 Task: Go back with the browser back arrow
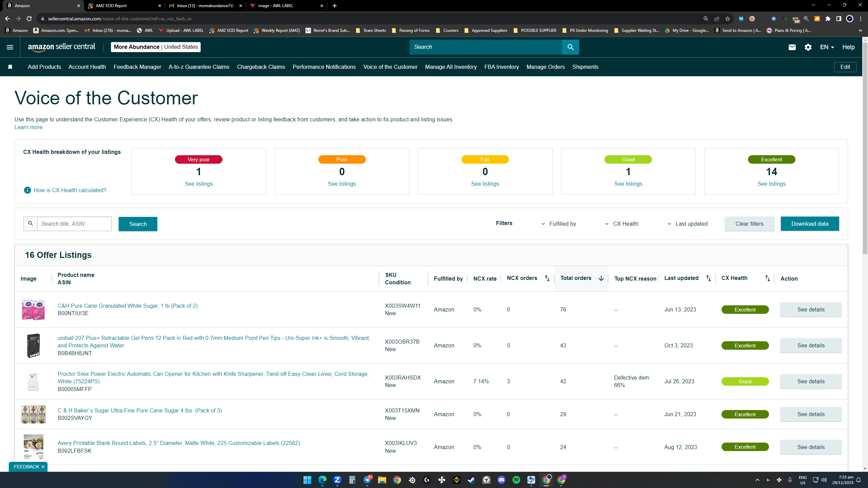click(x=7, y=19)
